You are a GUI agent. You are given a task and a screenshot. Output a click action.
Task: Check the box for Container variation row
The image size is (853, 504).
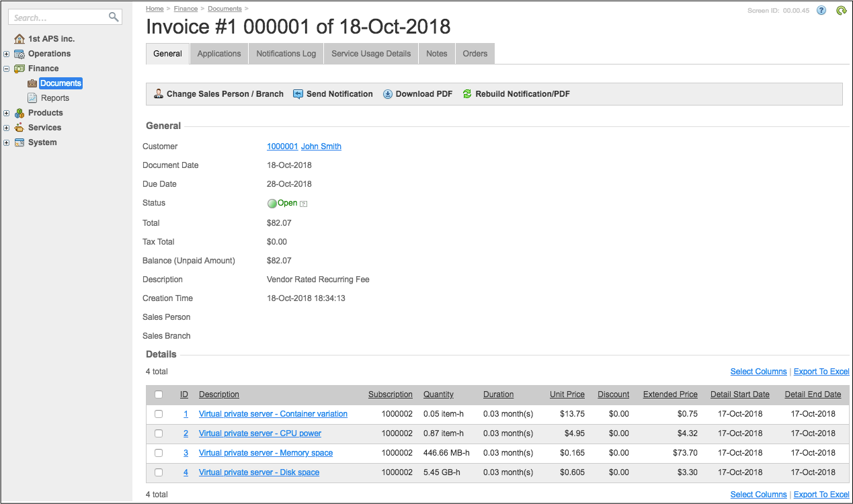159,414
